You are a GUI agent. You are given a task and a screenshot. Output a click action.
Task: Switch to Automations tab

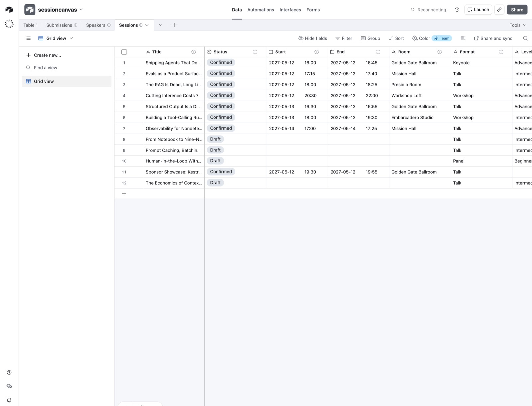coord(261,10)
